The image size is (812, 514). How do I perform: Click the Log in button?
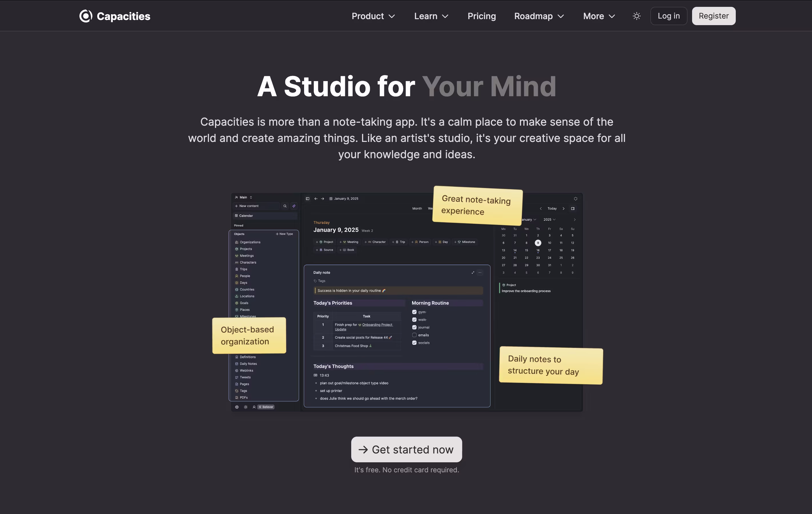click(x=669, y=16)
